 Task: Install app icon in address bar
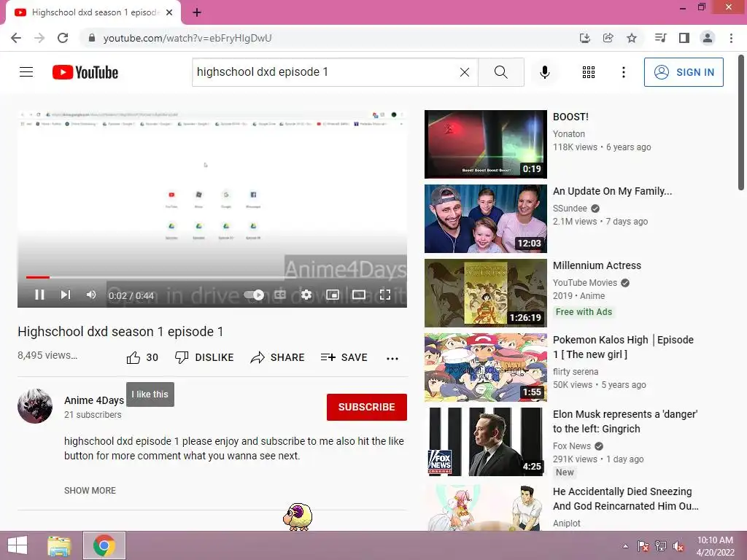[x=584, y=38]
